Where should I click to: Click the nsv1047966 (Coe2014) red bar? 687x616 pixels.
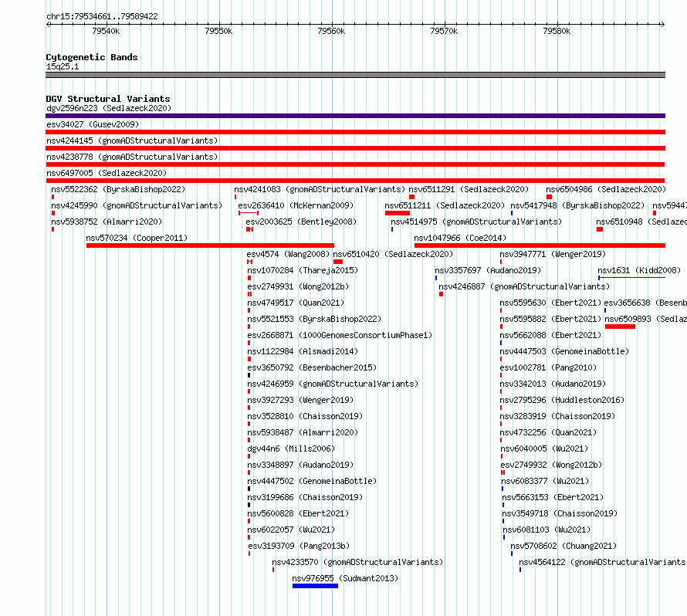[540, 245]
